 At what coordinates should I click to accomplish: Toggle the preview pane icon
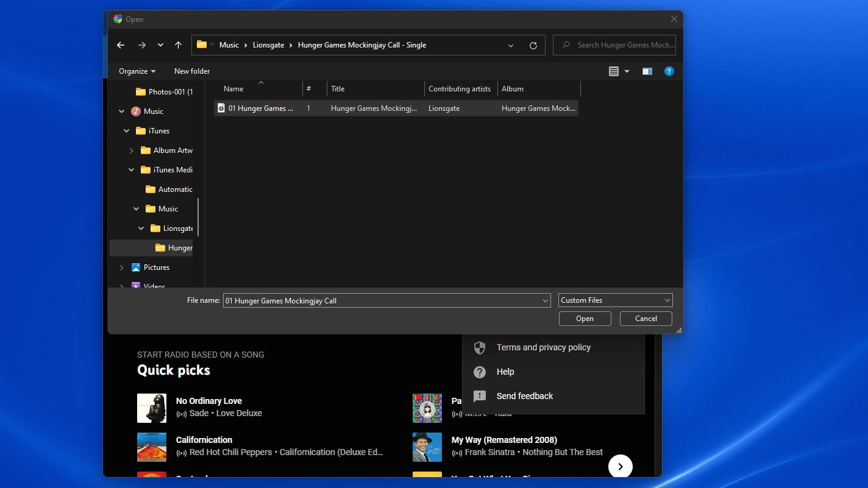tap(647, 71)
